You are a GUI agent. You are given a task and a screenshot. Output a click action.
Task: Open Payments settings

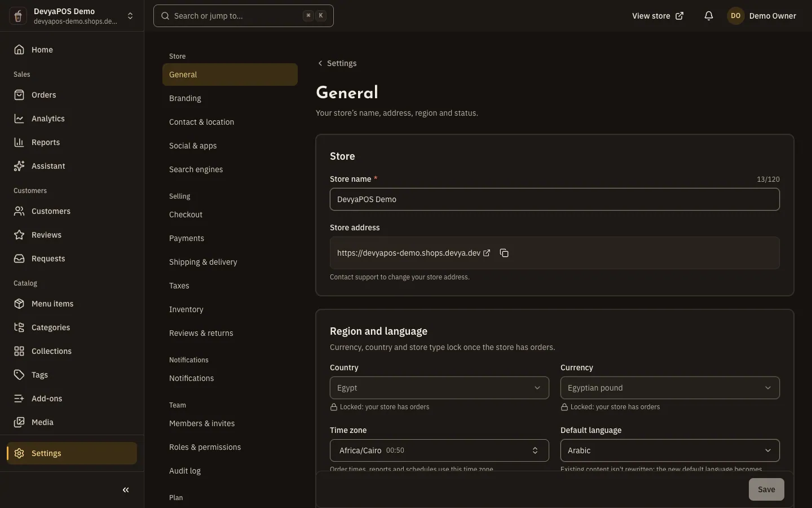[x=230, y=238]
